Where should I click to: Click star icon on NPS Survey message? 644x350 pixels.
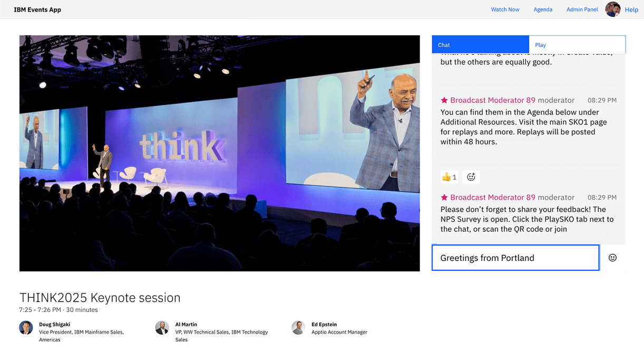444,198
